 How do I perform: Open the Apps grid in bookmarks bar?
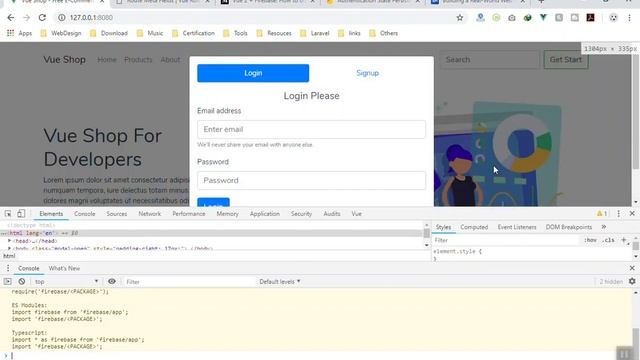point(19,33)
